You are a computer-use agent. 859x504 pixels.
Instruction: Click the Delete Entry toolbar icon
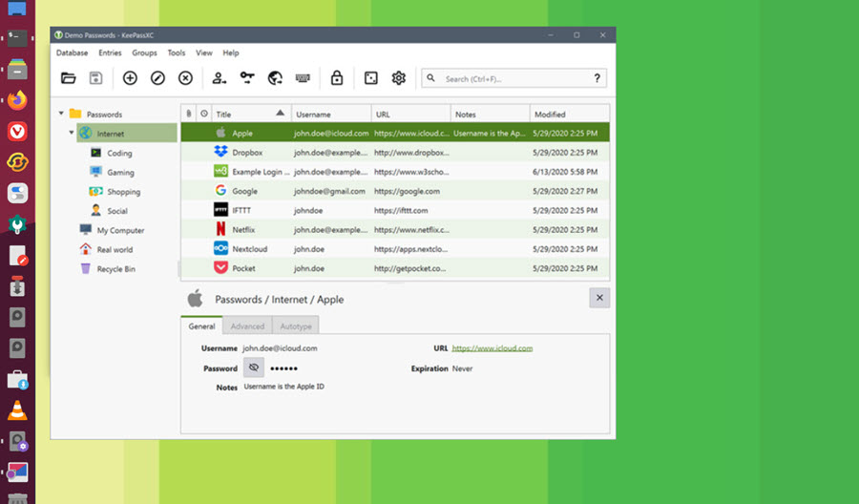pyautogui.click(x=186, y=78)
